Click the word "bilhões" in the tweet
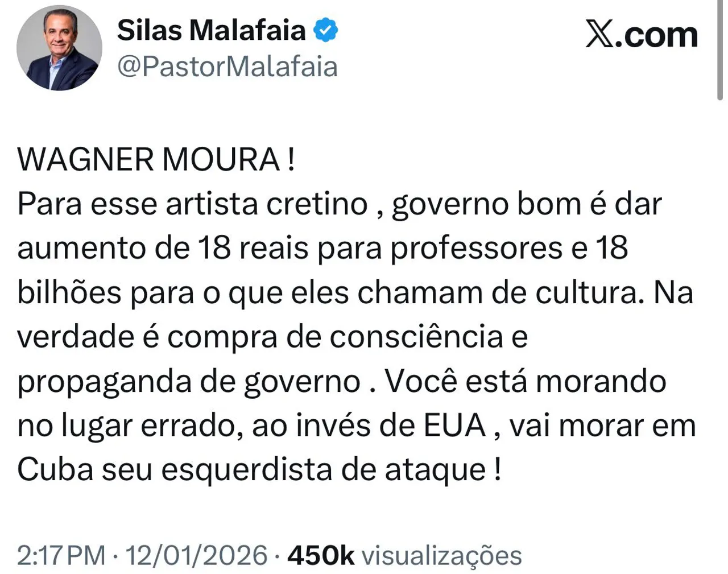Screen dimensions: 728x574 69,293
